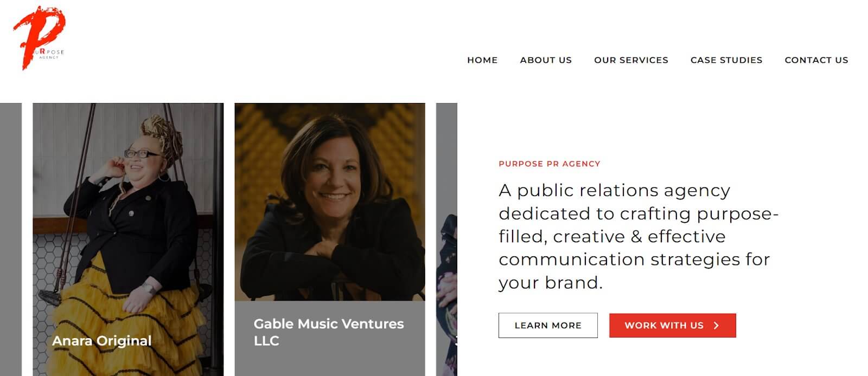Open the About Us page

point(546,60)
